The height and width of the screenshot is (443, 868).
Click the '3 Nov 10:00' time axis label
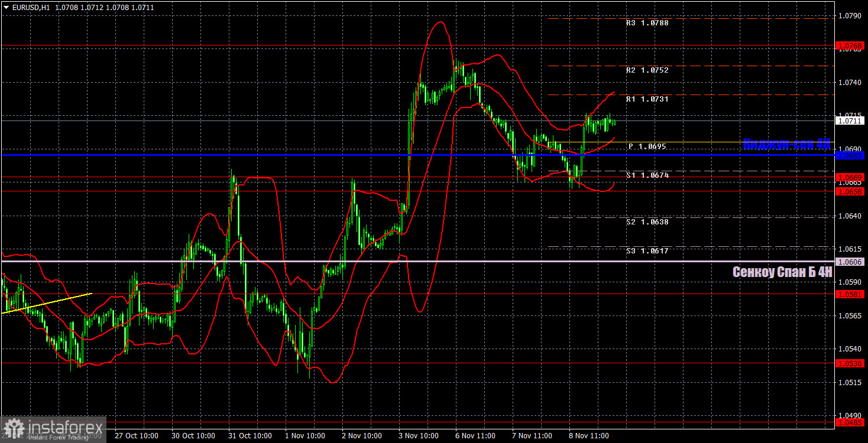tap(419, 436)
